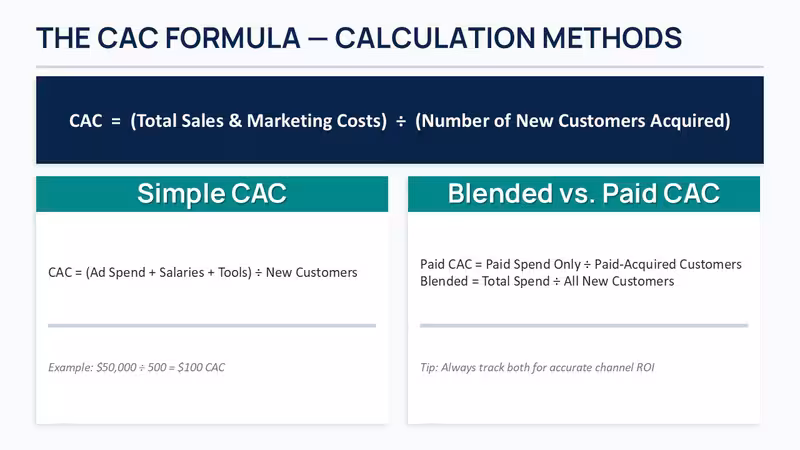The height and width of the screenshot is (450, 800).
Task: Click the divider line in Blended CAC card
Action: tap(584, 325)
